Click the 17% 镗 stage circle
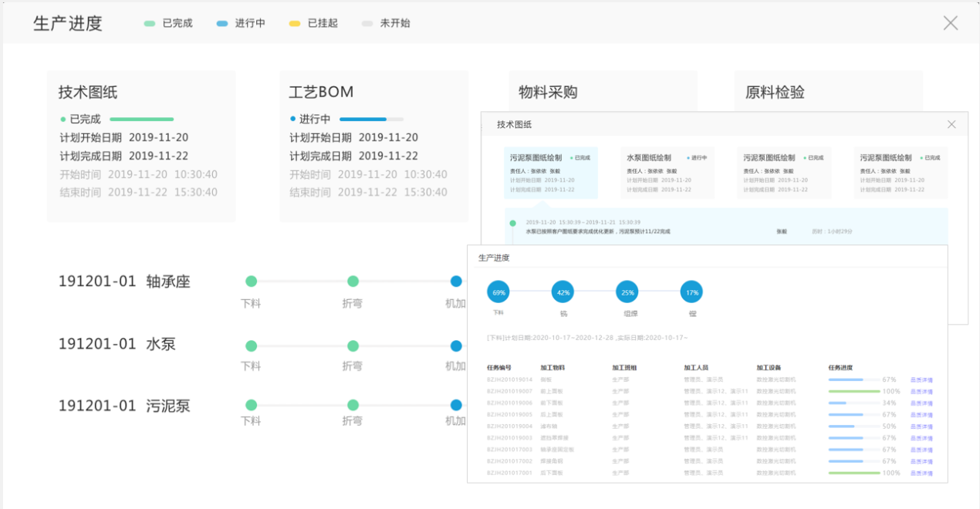980x509 pixels. click(x=691, y=292)
